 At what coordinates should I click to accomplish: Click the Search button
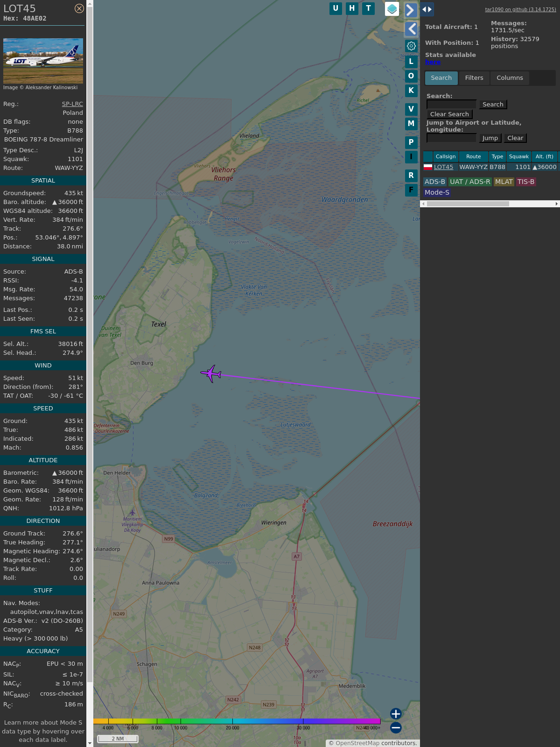[x=493, y=105]
